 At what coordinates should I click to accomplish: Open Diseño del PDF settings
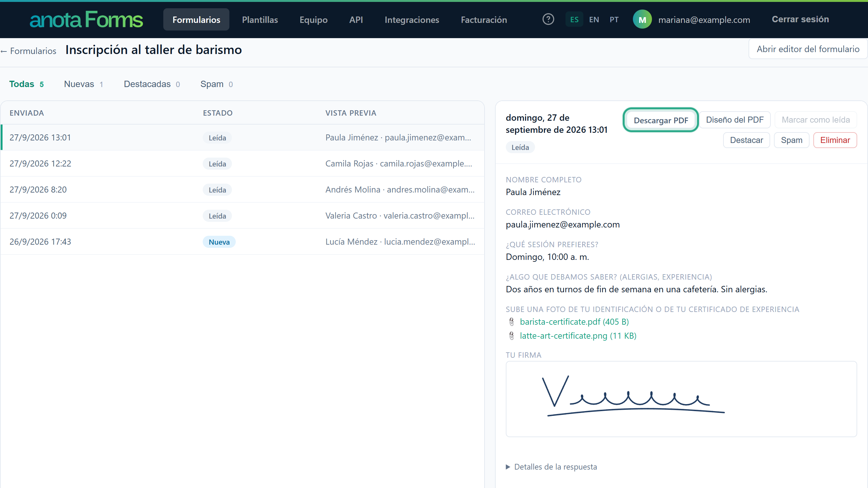pos(735,120)
